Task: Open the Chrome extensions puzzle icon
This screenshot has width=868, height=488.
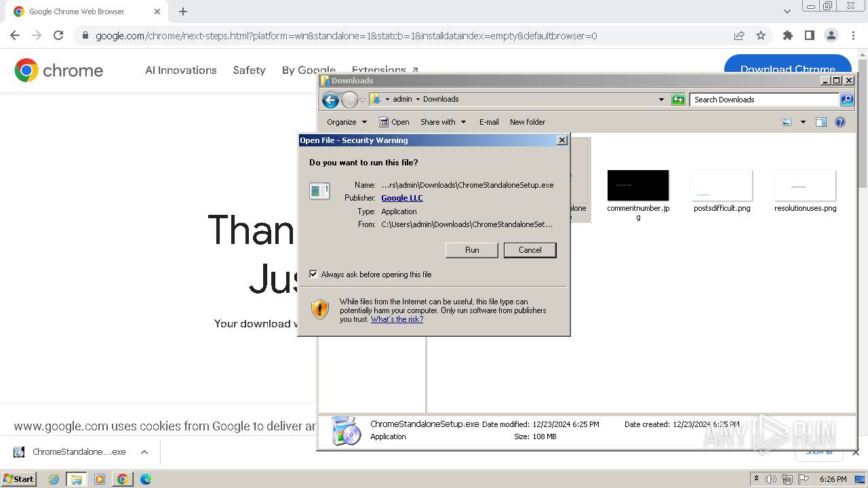Action: pyautogui.click(x=787, y=35)
